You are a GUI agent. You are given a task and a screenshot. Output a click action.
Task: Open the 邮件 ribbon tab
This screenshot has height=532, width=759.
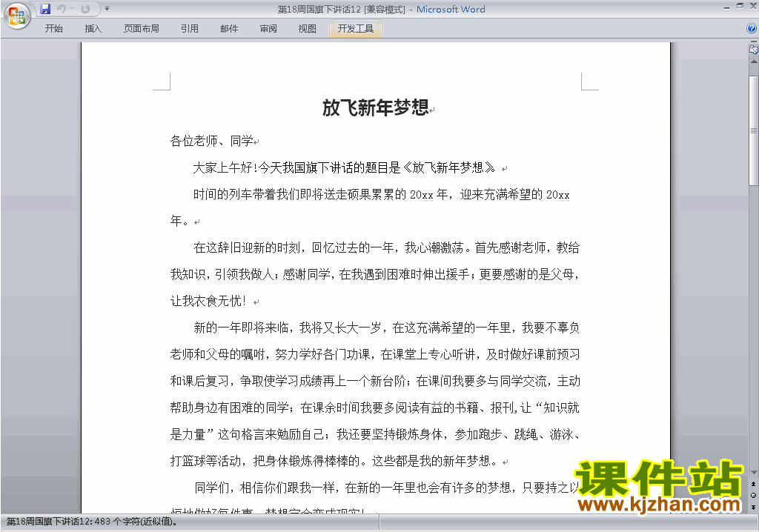[229, 29]
